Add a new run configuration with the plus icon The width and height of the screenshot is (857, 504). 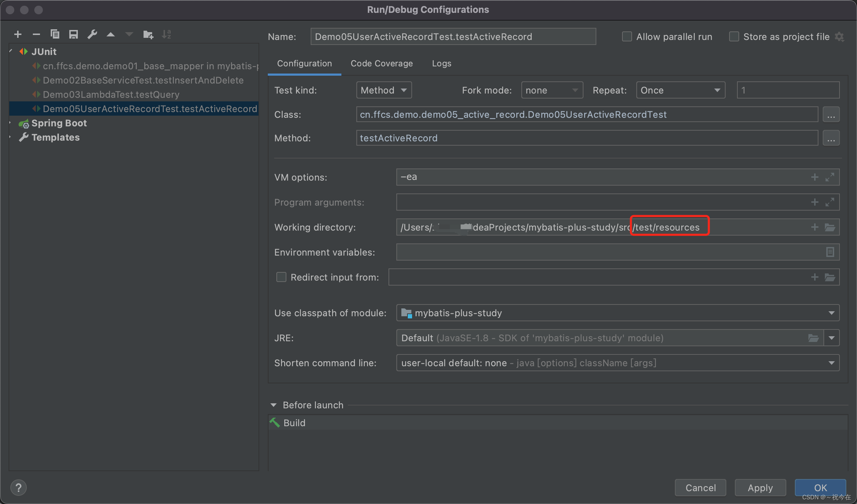pyautogui.click(x=18, y=34)
